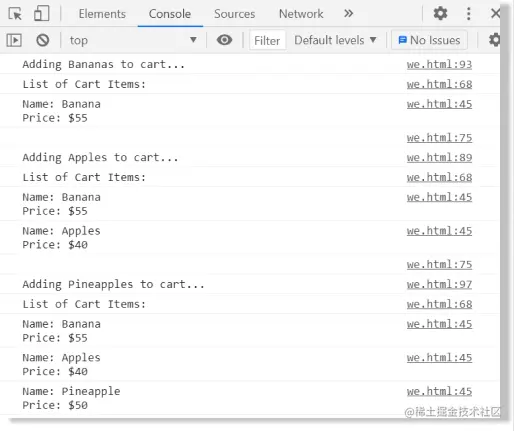Viewport: 514px width, 431px height.
Task: Focus the console Filter input field
Action: tap(267, 40)
